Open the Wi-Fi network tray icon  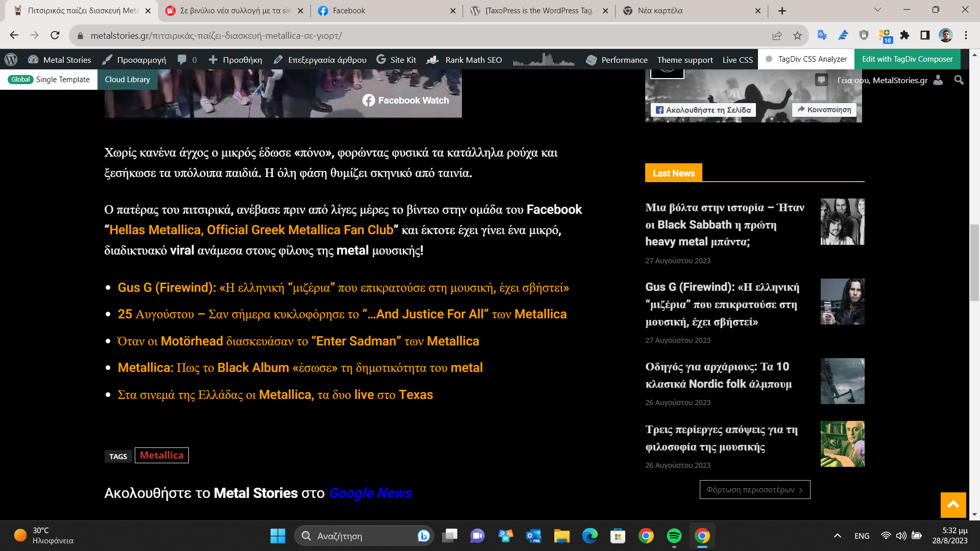click(x=886, y=536)
